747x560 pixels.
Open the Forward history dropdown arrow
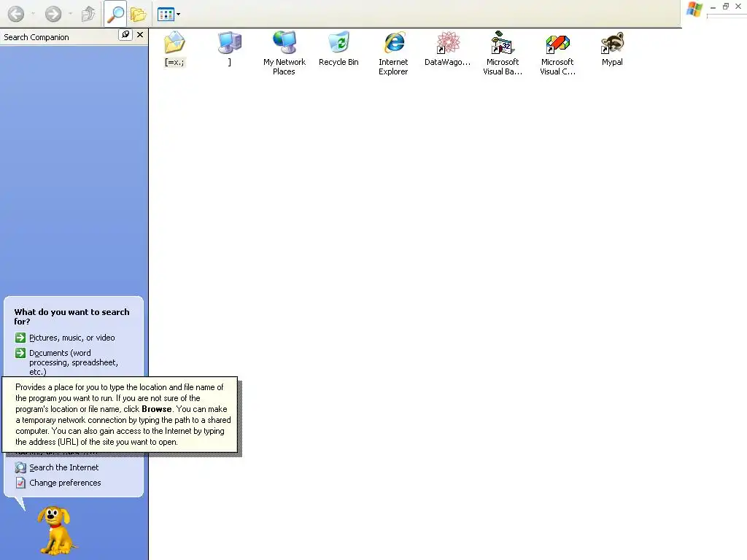click(70, 14)
